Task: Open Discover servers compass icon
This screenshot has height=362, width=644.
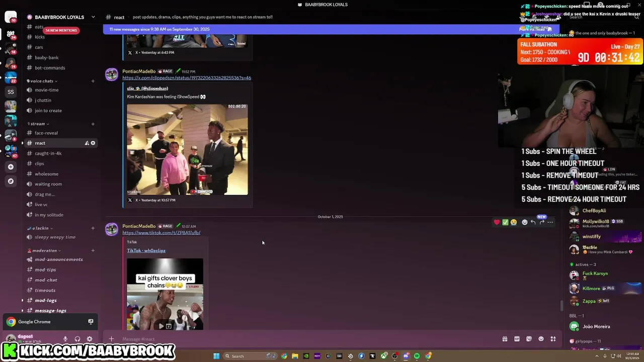Action: coord(11,180)
